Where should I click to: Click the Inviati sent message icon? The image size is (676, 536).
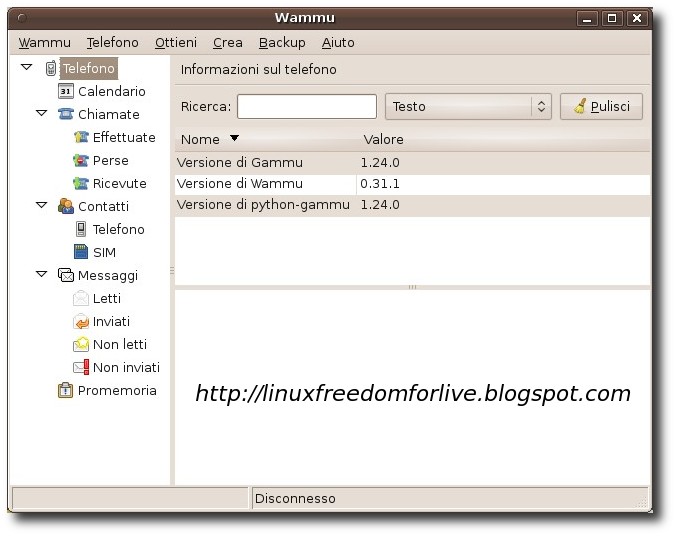pos(81,321)
